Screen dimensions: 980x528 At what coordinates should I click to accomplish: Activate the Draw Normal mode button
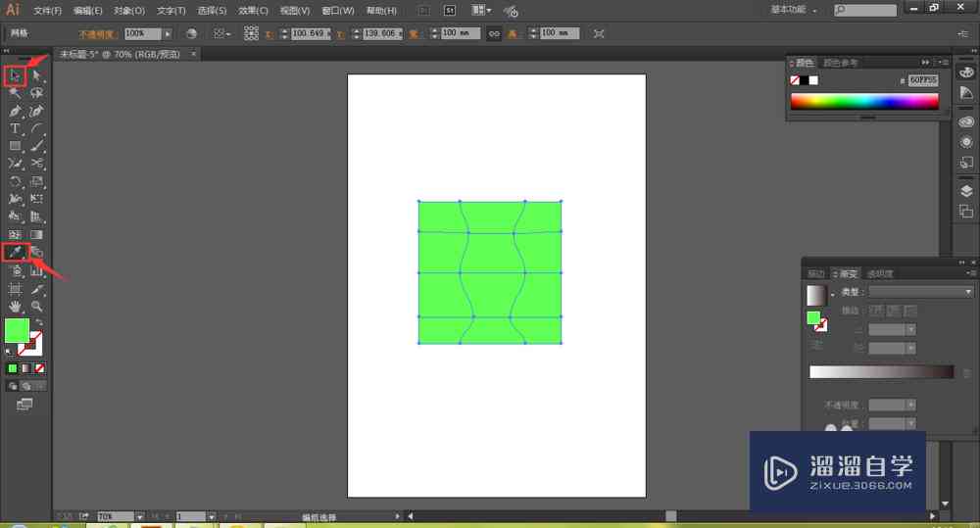click(x=12, y=387)
